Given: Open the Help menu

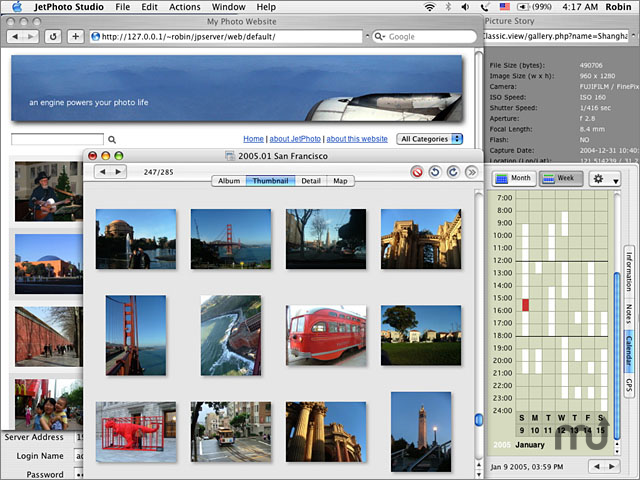Looking at the screenshot, I should coord(266,7).
